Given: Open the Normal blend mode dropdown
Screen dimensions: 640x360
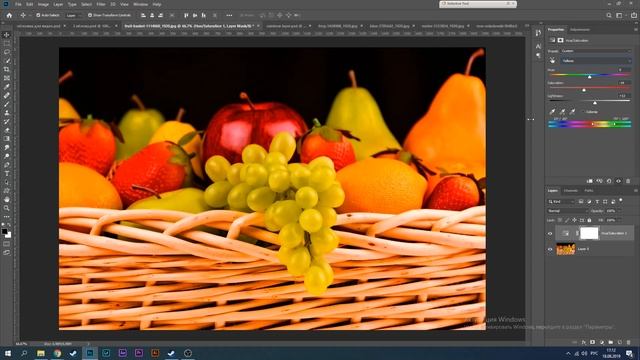Looking at the screenshot, I should click(567, 211).
